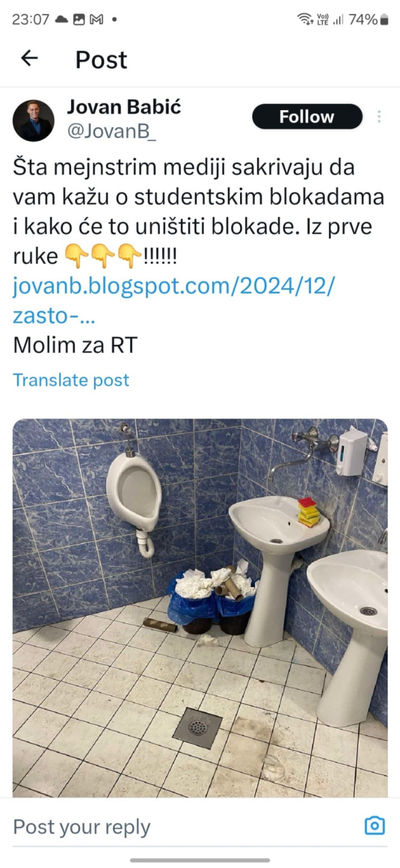
Task: Tap the Post header title
Action: click(101, 59)
